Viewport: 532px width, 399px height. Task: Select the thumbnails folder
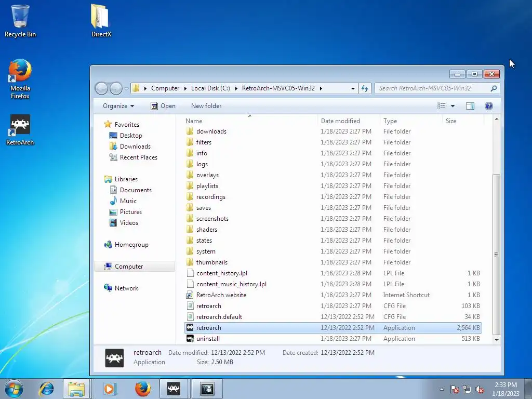pyautogui.click(x=212, y=262)
